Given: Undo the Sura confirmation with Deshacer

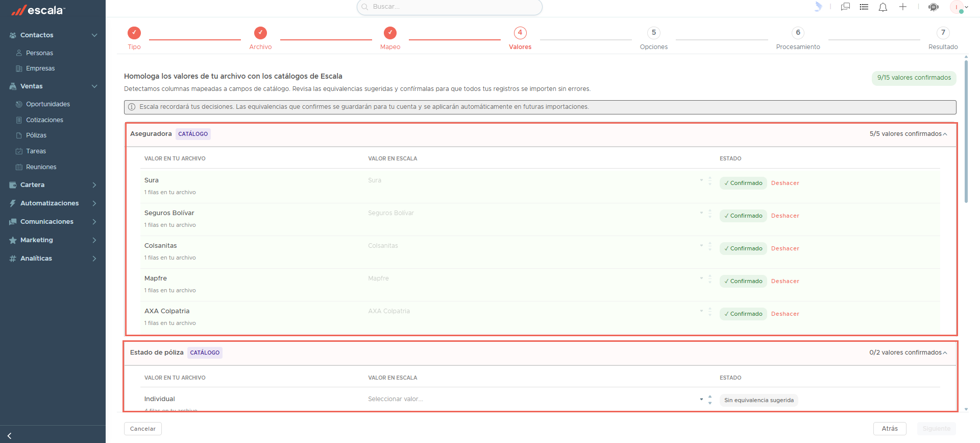Looking at the screenshot, I should coord(785,183).
